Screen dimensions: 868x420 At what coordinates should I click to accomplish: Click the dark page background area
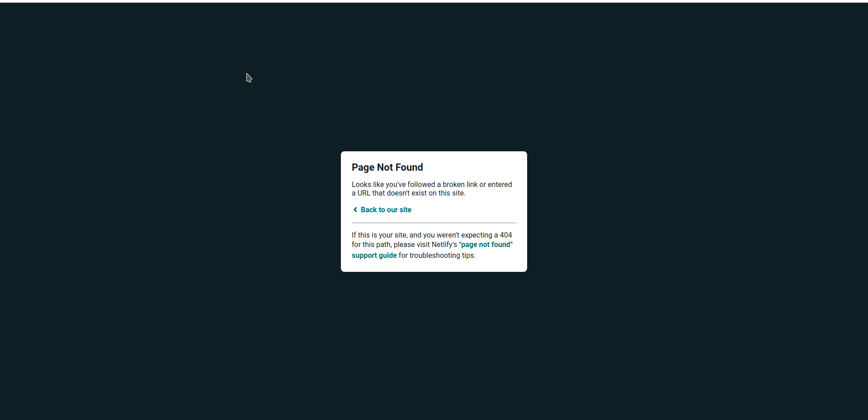pyautogui.click(x=181, y=316)
